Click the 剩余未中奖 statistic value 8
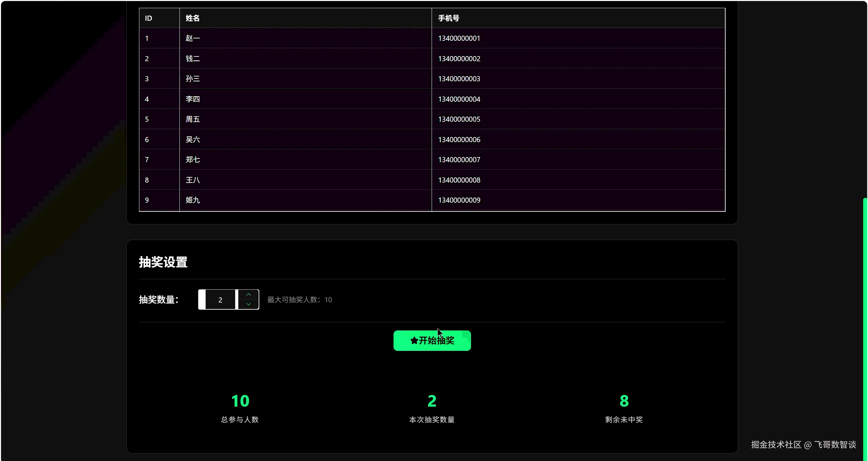Viewport: 868px width, 461px height. coord(624,401)
